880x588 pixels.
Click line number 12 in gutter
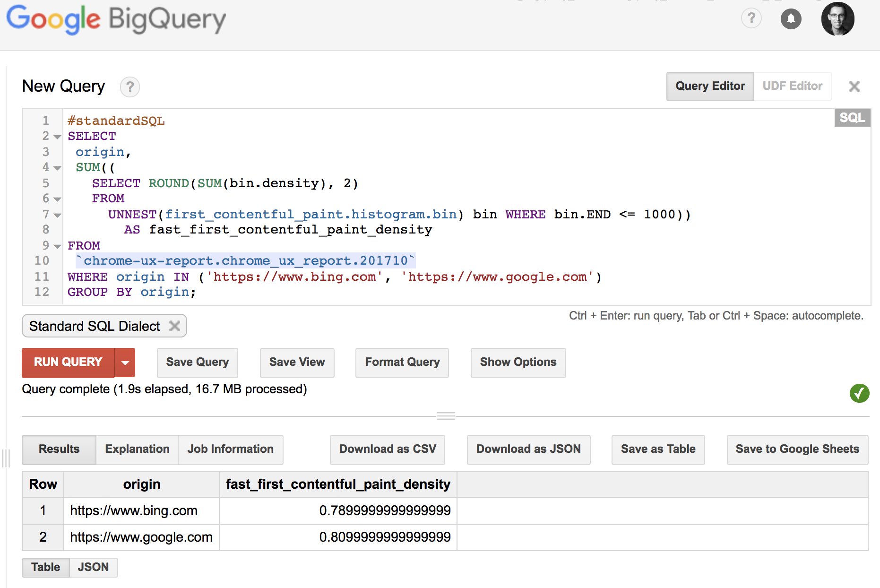(x=42, y=292)
